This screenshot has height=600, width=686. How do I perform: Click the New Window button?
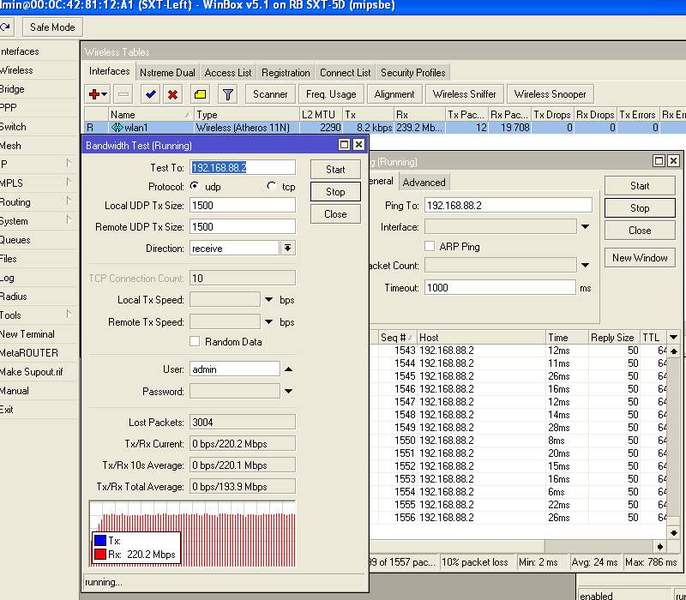pos(639,258)
